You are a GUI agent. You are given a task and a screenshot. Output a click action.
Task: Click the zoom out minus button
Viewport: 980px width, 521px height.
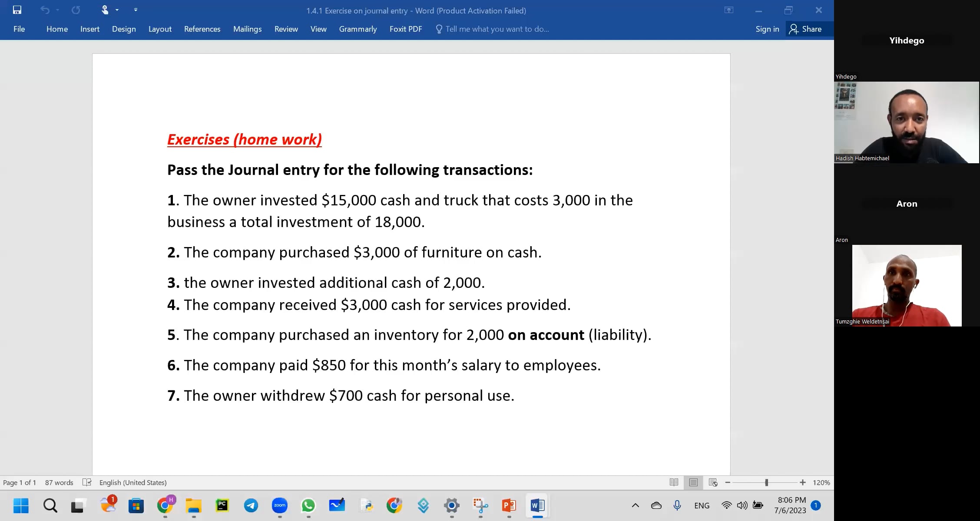728,482
